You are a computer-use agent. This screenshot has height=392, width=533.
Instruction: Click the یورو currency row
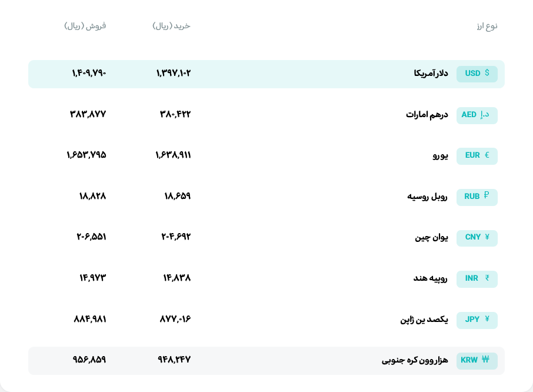266,156
